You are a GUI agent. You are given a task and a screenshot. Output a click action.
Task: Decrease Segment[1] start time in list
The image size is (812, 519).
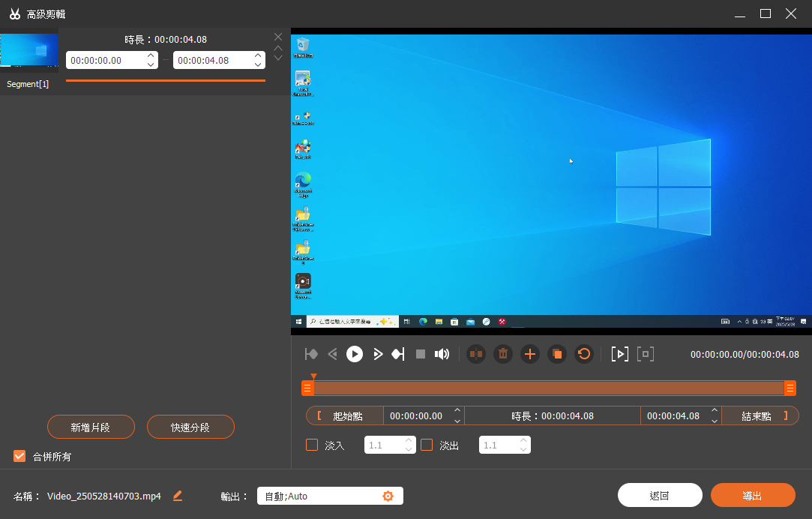point(151,64)
